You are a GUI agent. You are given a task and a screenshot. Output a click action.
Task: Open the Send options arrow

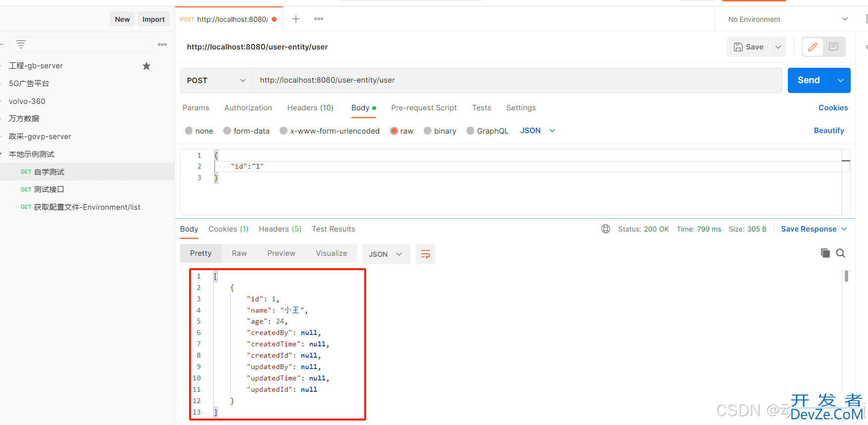point(840,80)
